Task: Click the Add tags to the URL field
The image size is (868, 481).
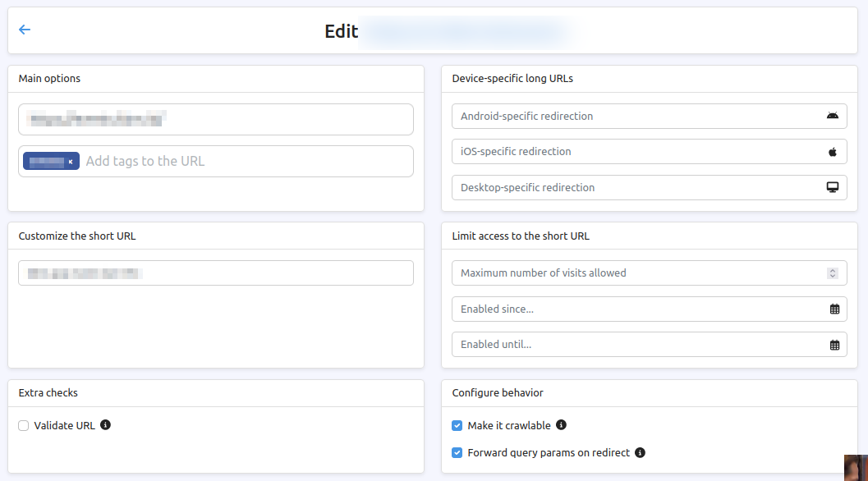Action: coord(205,161)
